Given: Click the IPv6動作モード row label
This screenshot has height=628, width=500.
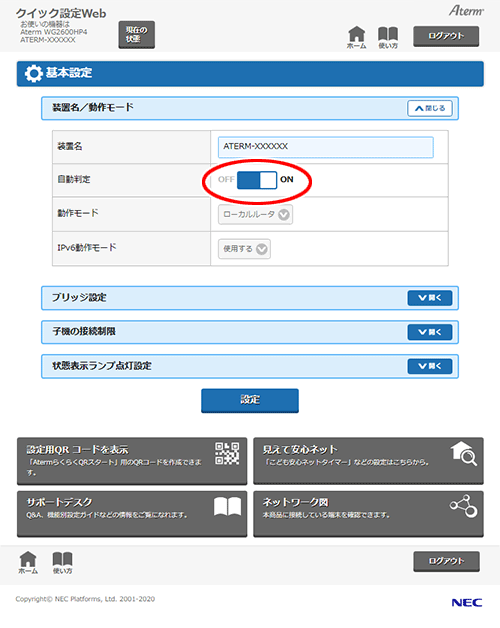Looking at the screenshot, I should click(x=87, y=248).
